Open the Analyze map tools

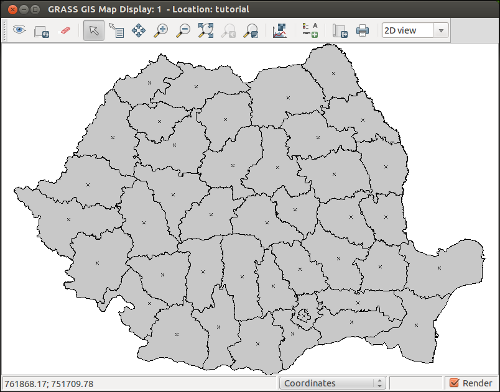tap(280, 31)
